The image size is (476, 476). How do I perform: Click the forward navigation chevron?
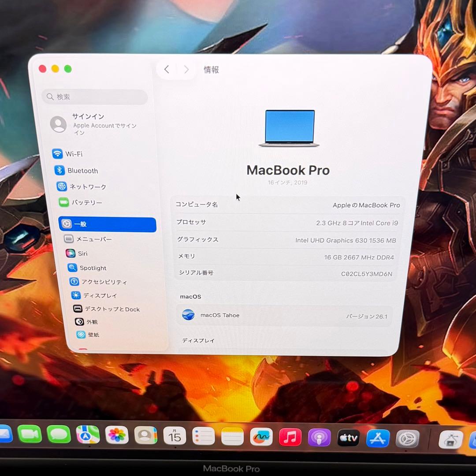point(186,69)
